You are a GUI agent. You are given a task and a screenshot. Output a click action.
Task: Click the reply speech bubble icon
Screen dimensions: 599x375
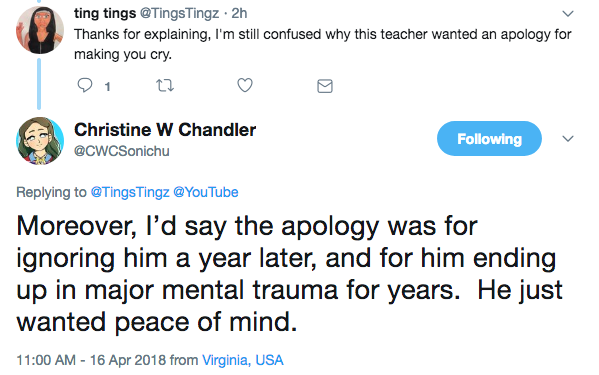point(84,85)
